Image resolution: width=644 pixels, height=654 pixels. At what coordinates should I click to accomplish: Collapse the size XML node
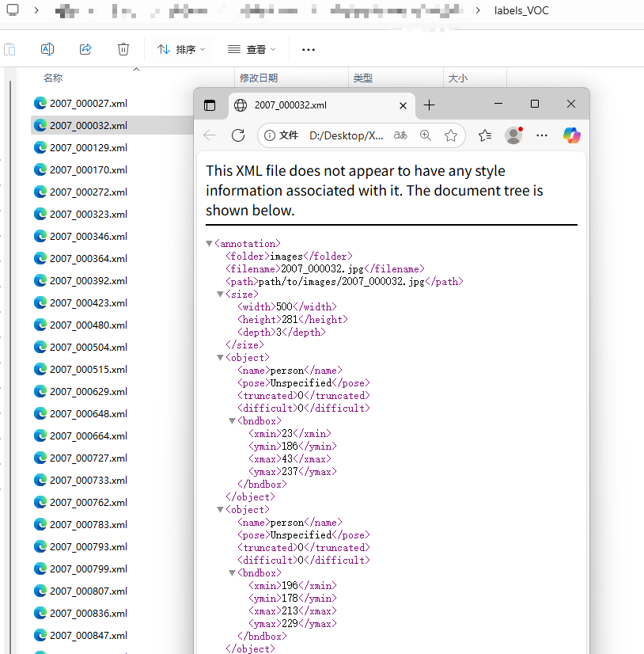pos(221,295)
